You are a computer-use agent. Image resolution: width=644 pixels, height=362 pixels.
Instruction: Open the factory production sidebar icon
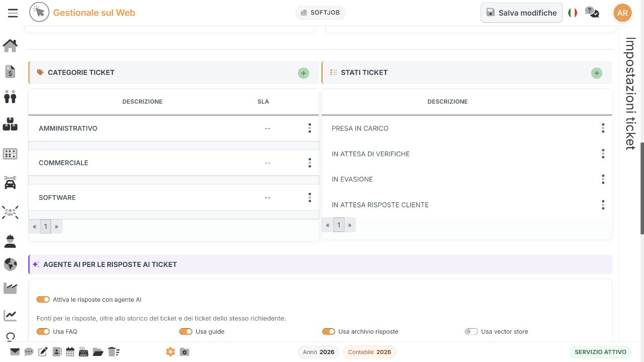point(10,288)
